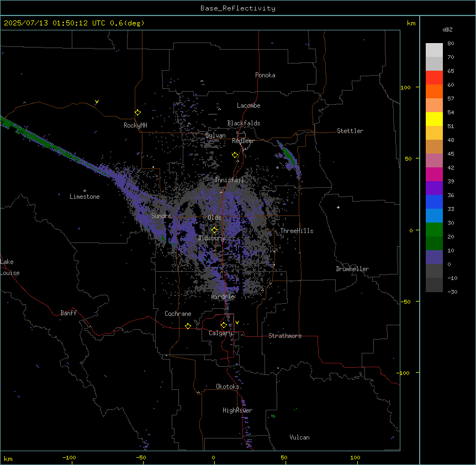The image size is (476, 465).
Task: Click the HighRiver city label
Action: coord(237,410)
